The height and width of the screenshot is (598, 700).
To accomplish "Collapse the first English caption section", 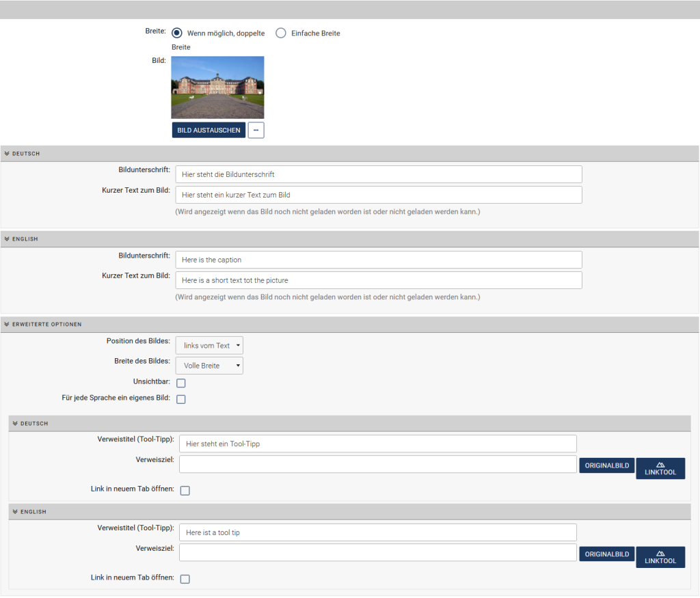I will tap(6, 239).
